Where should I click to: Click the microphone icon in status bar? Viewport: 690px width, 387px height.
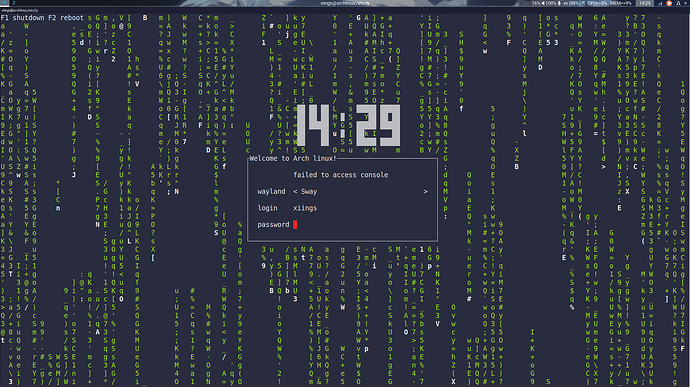(x=559, y=3)
